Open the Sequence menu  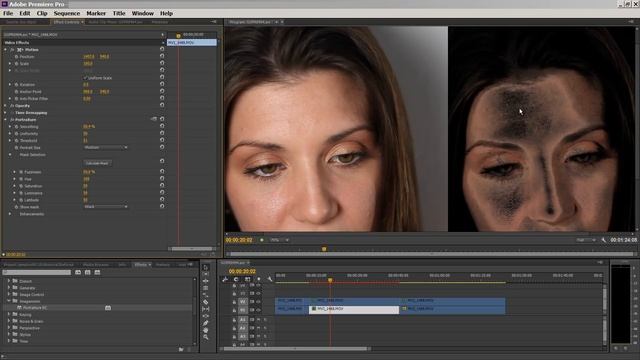tap(67, 13)
